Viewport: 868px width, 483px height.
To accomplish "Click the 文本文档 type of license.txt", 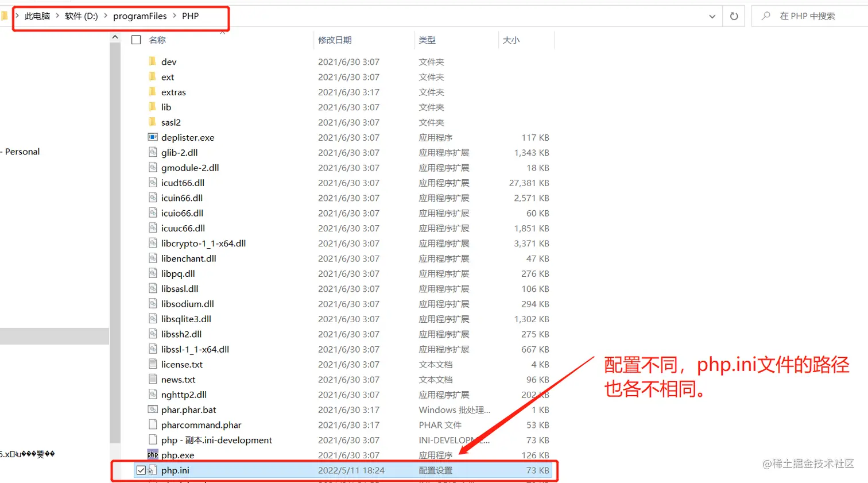I will click(435, 364).
